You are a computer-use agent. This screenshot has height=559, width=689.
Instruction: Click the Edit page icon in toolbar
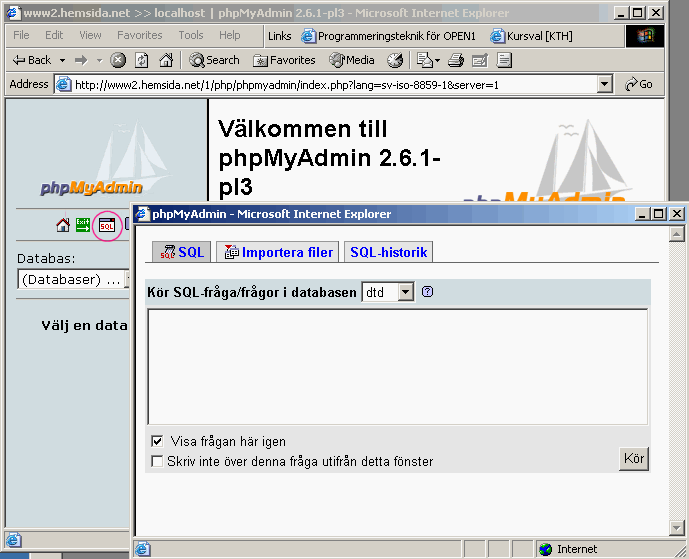coord(479,60)
